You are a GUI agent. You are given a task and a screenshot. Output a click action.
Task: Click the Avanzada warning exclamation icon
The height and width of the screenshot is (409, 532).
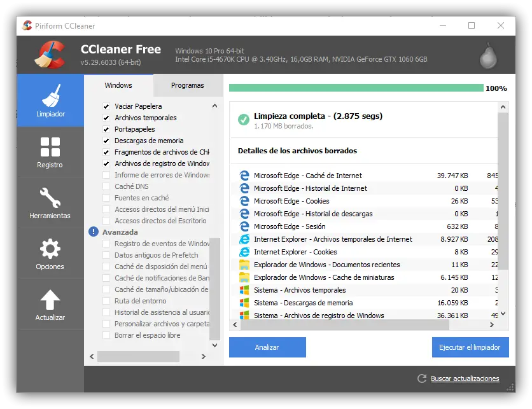pos(94,232)
